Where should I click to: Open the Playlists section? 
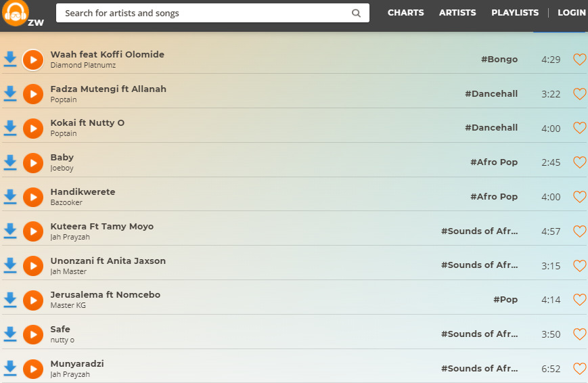[x=515, y=13]
